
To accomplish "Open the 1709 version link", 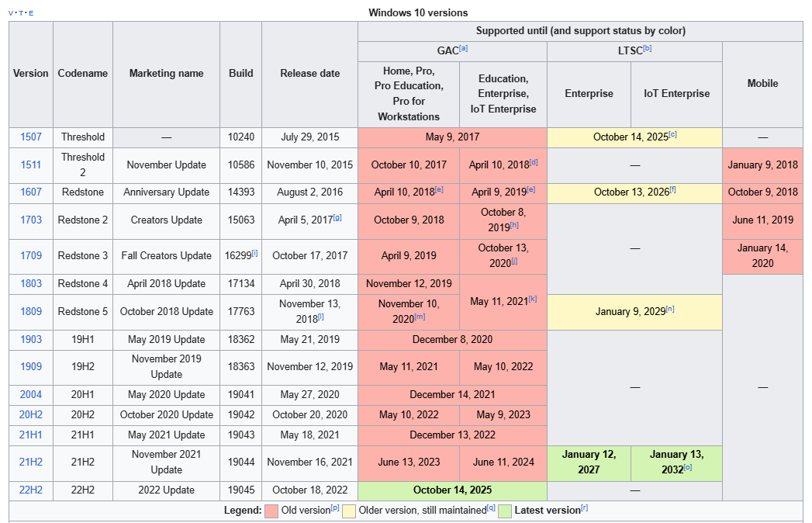I will tap(30, 255).
